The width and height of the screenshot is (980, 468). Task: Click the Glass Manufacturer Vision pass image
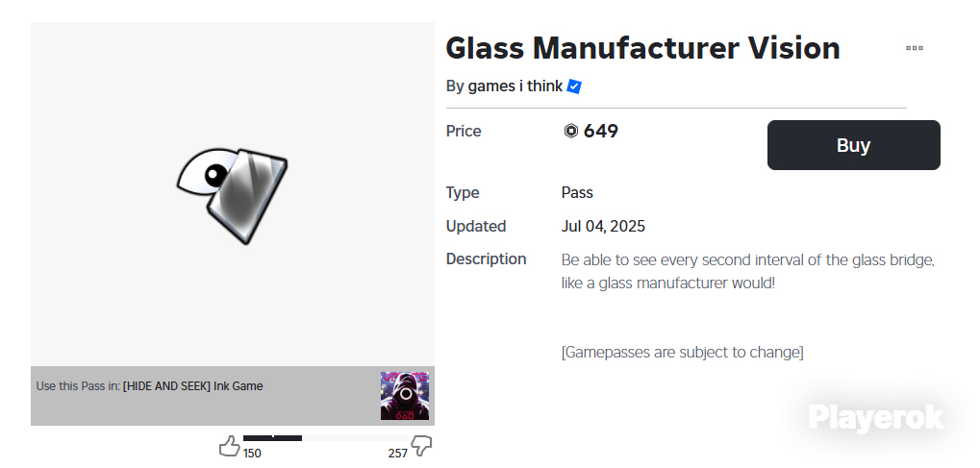point(233,194)
